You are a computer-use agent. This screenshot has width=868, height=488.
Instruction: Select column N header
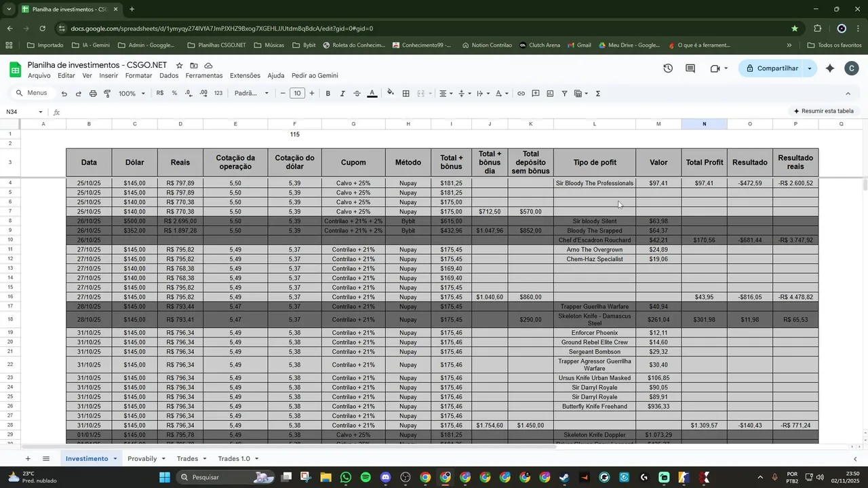tap(704, 124)
